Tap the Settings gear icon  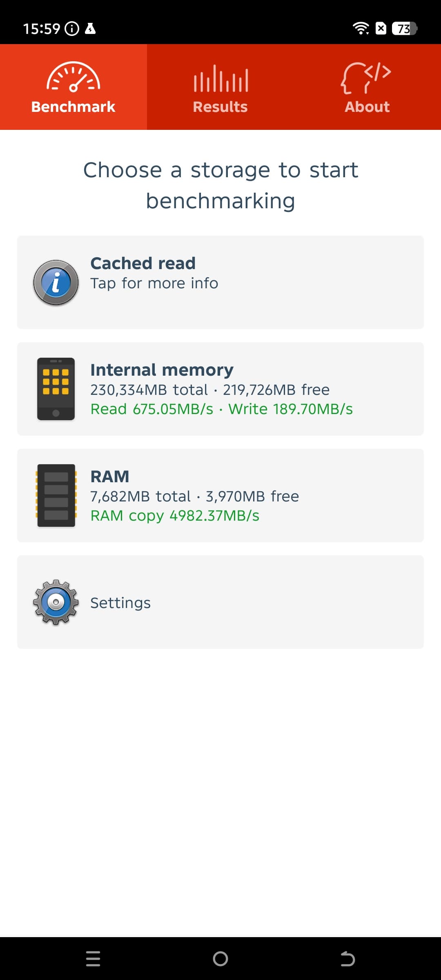[x=56, y=602]
